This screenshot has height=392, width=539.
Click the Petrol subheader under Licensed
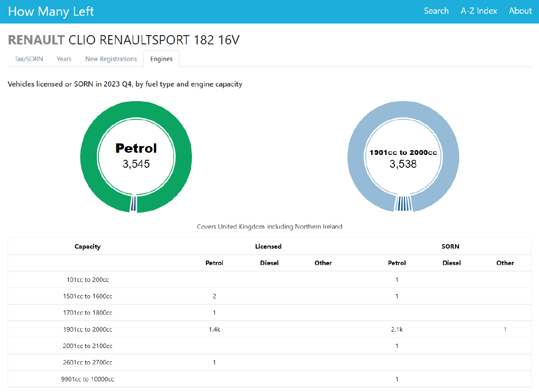pyautogui.click(x=214, y=263)
